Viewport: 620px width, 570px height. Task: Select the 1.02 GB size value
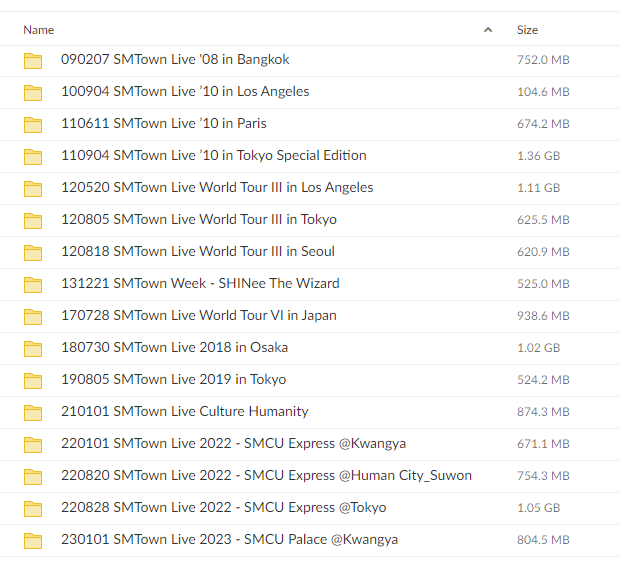coord(539,348)
